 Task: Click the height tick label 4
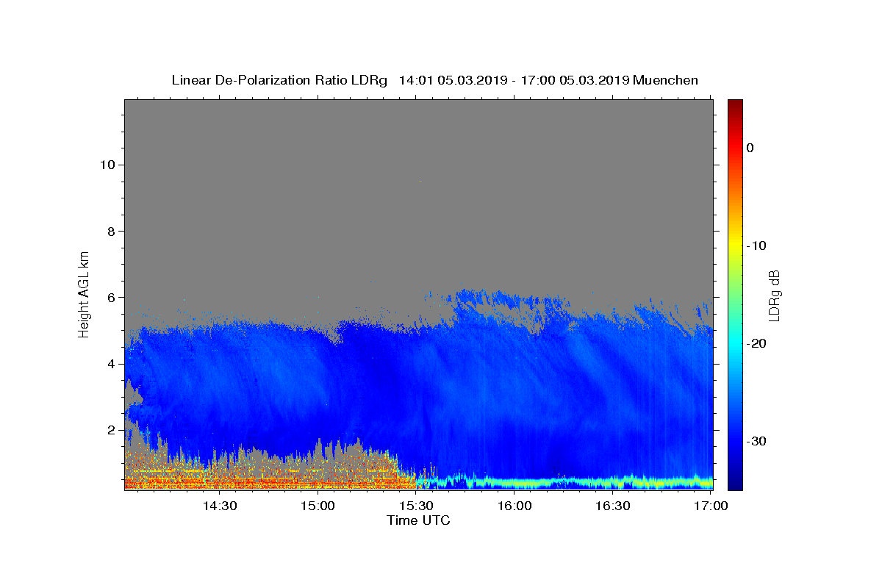coord(112,364)
